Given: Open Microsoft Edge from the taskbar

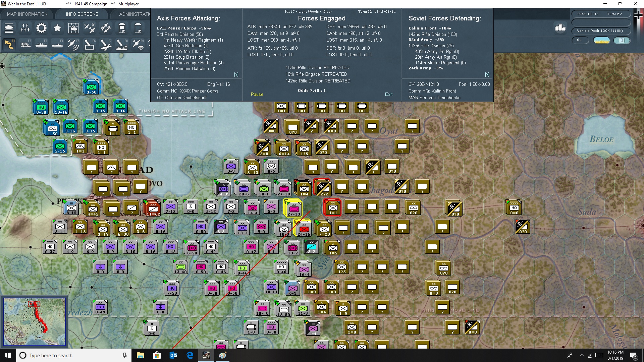Looking at the screenshot, I should tap(190, 355).
